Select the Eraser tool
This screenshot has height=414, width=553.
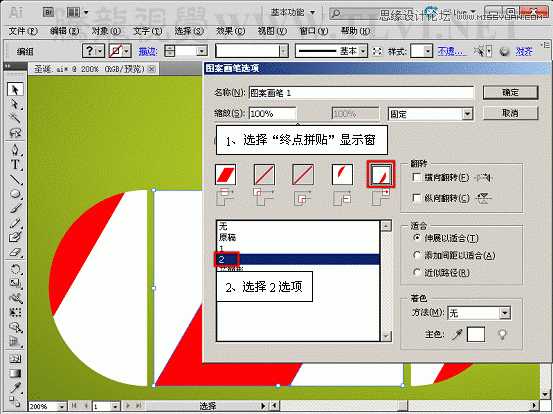click(15, 252)
